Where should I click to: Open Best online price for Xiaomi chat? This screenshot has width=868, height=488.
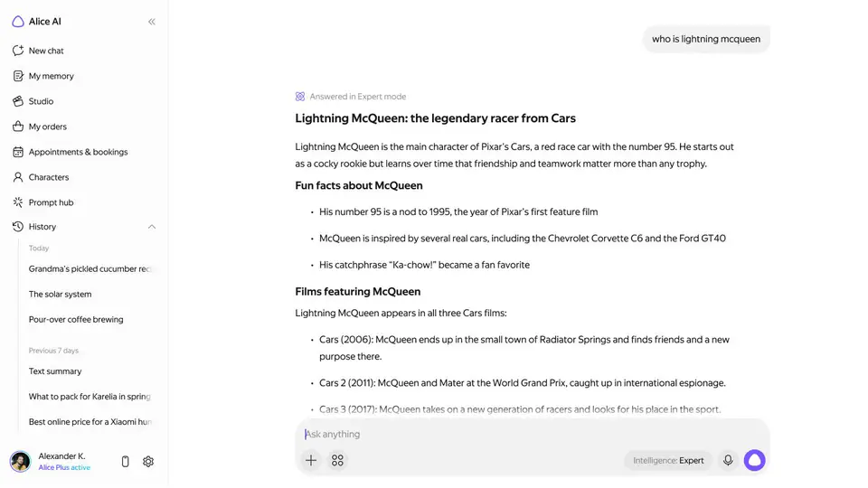pos(90,422)
